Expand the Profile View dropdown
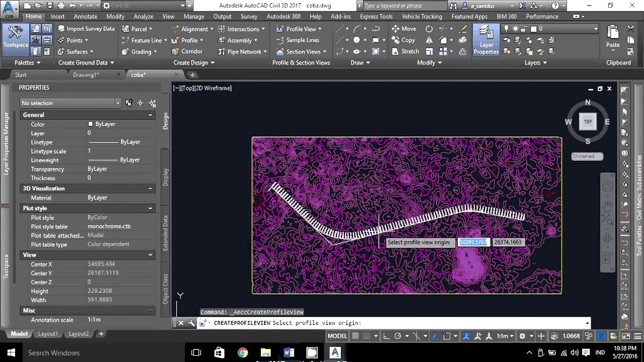644x362 pixels. 319,29
